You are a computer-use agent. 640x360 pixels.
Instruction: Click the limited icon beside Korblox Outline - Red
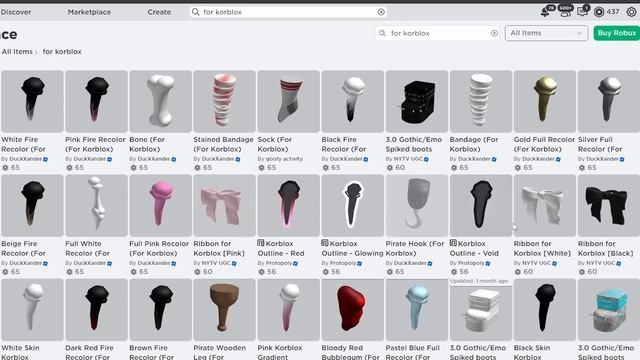[x=261, y=243]
